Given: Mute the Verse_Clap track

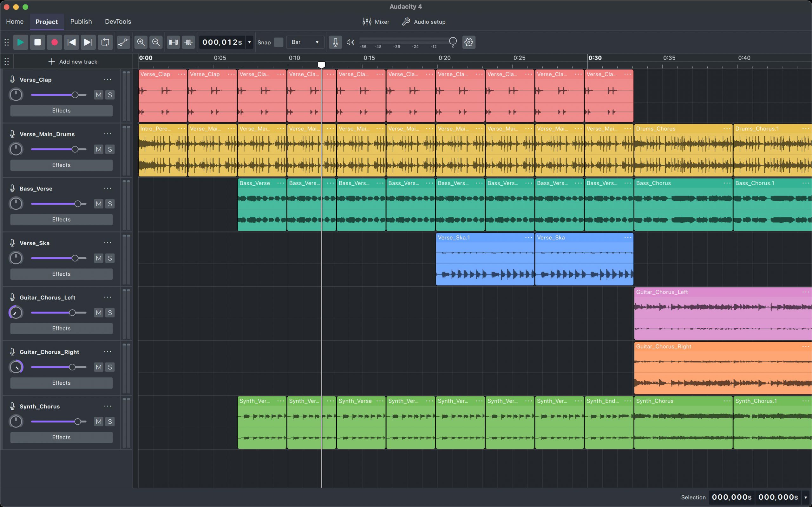Looking at the screenshot, I should [x=98, y=94].
